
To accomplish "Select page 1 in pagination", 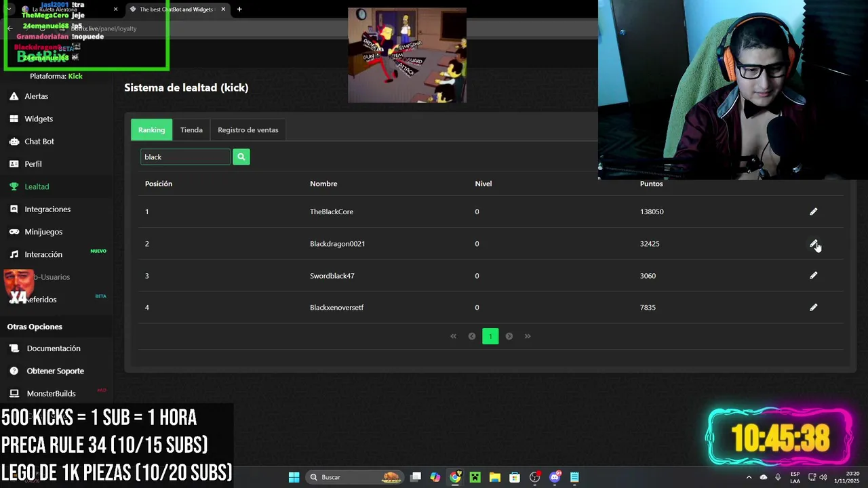I will click(490, 336).
